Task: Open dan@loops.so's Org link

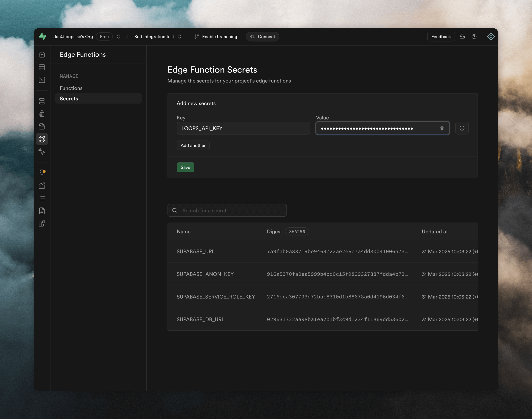Action: 73,37
